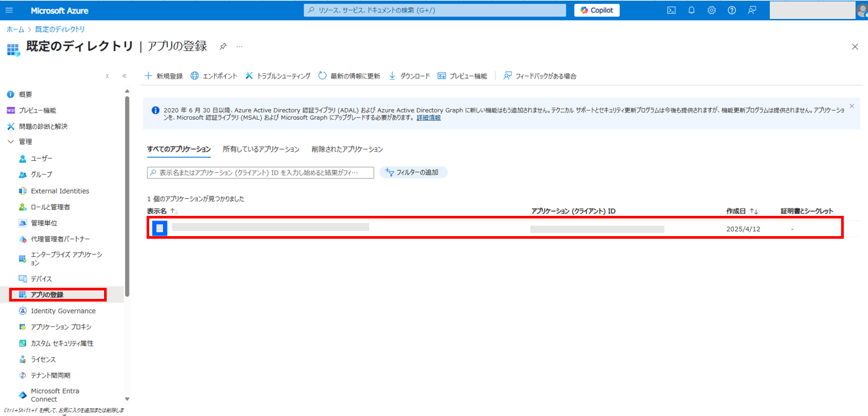The height and width of the screenshot is (416, 868).
Task: Click フィードバックがある場合 in the toolbar
Action: coord(540,76)
